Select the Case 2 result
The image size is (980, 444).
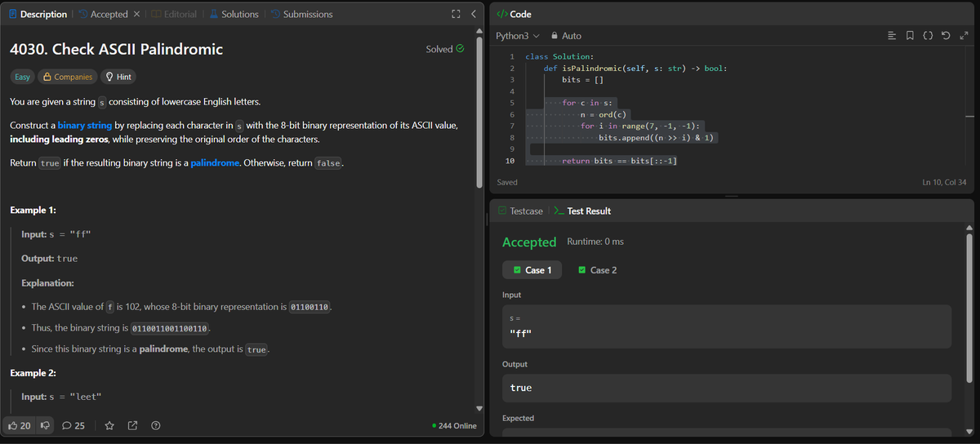[x=597, y=270]
